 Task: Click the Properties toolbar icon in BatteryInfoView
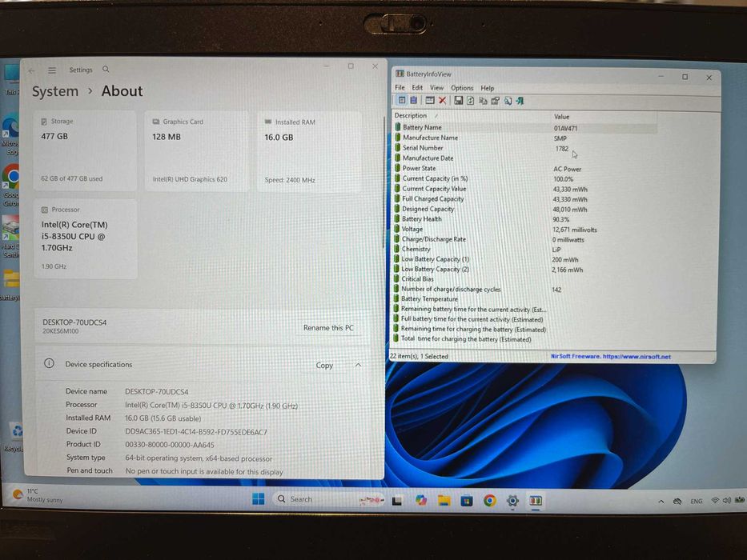click(495, 101)
